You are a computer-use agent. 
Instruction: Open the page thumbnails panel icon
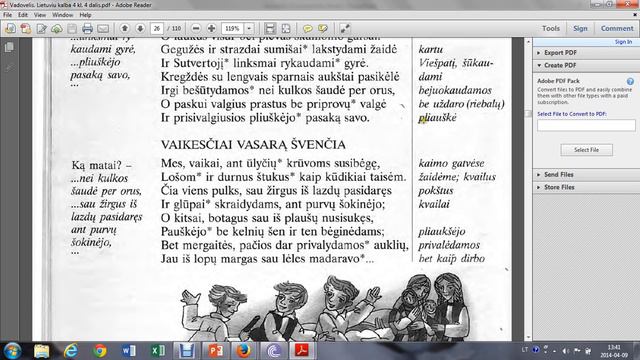pos(9,47)
